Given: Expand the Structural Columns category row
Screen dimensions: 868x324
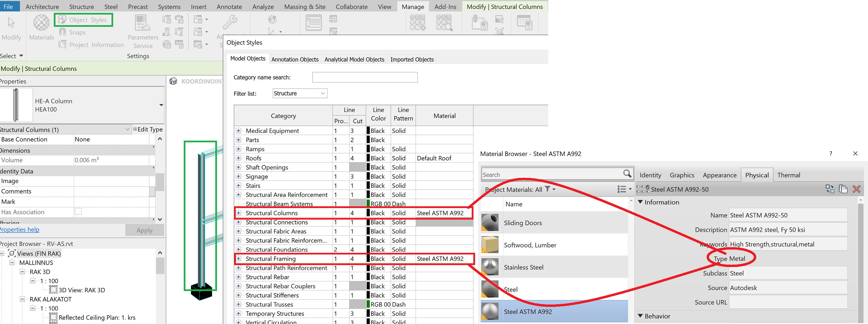Looking at the screenshot, I should click(239, 213).
